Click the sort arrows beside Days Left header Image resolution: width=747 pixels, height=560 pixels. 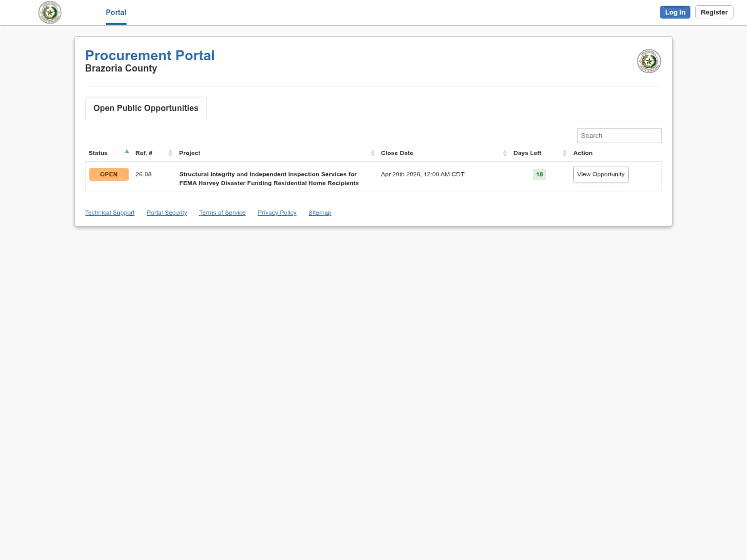(564, 153)
